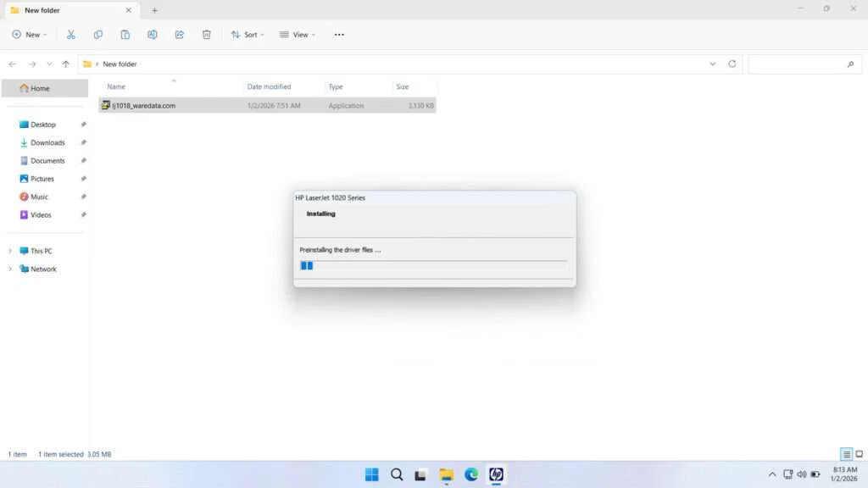The height and width of the screenshot is (488, 868).
Task: Paste from the clipboard
Action: pyautogui.click(x=125, y=34)
